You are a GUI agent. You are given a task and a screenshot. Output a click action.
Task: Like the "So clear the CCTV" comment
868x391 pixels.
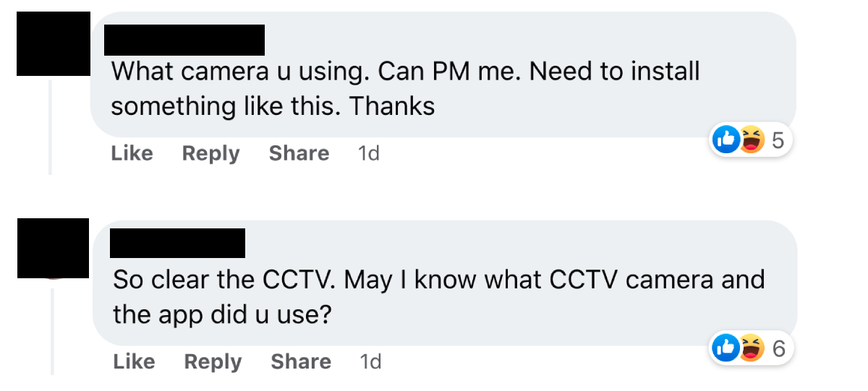134,361
